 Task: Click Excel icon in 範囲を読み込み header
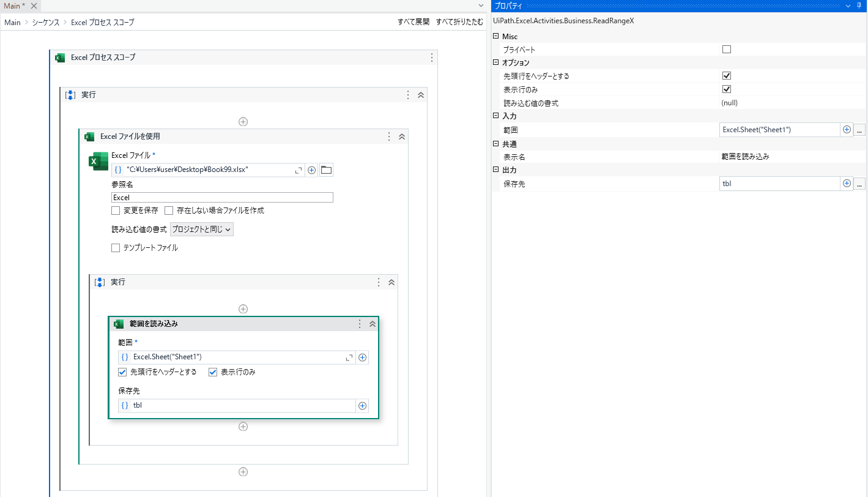(x=119, y=324)
